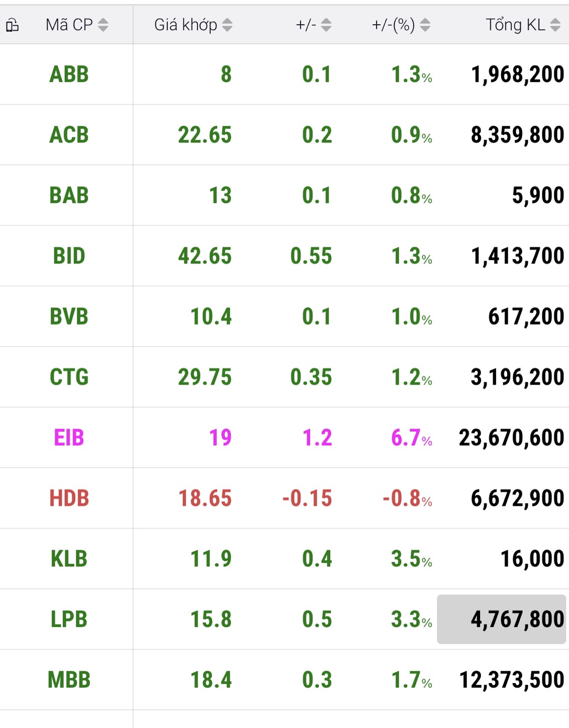This screenshot has width=569, height=728.
Task: Click CTG change value 0.35
Action: point(311,377)
